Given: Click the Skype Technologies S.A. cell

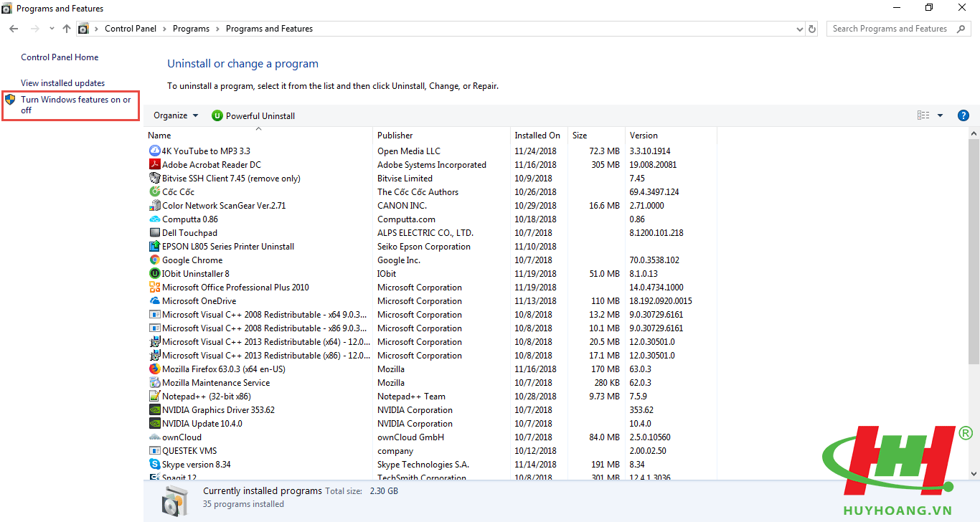Looking at the screenshot, I should tap(423, 464).
